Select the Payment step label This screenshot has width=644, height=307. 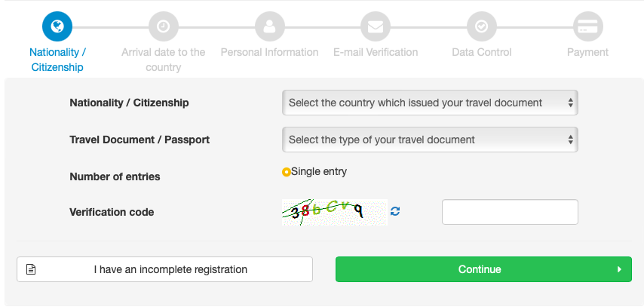click(587, 52)
